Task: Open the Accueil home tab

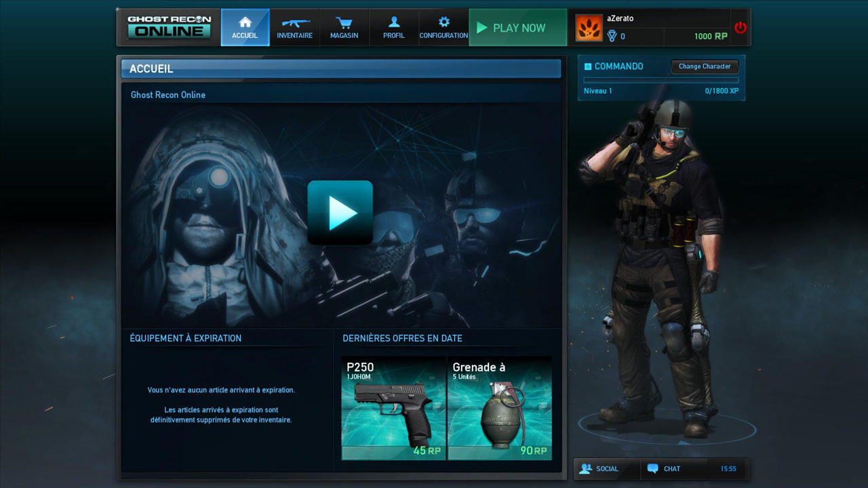Action: tap(245, 28)
